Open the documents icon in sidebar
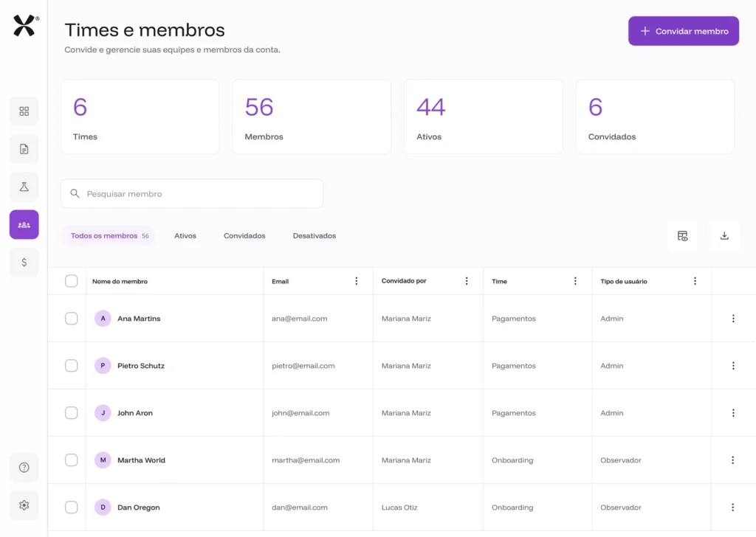 [24, 149]
